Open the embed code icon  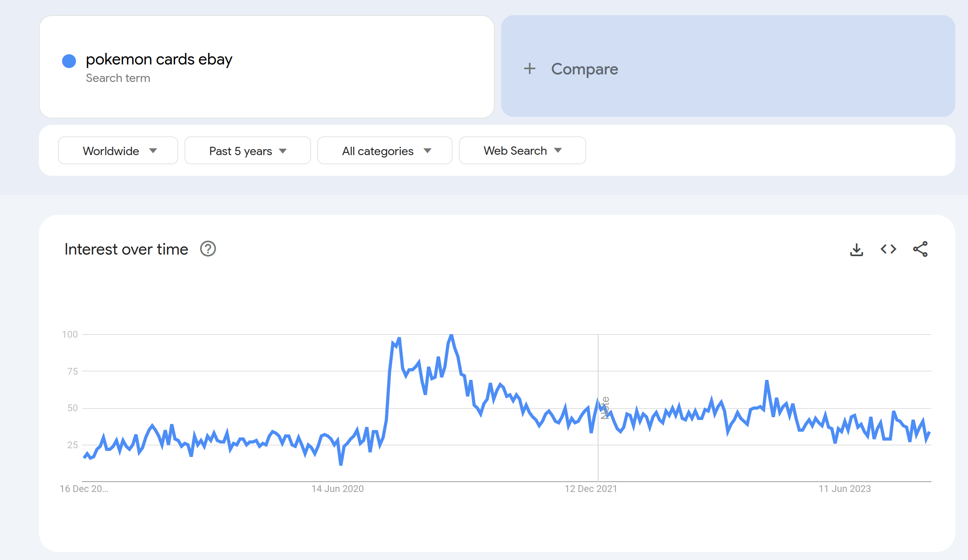pyautogui.click(x=888, y=249)
